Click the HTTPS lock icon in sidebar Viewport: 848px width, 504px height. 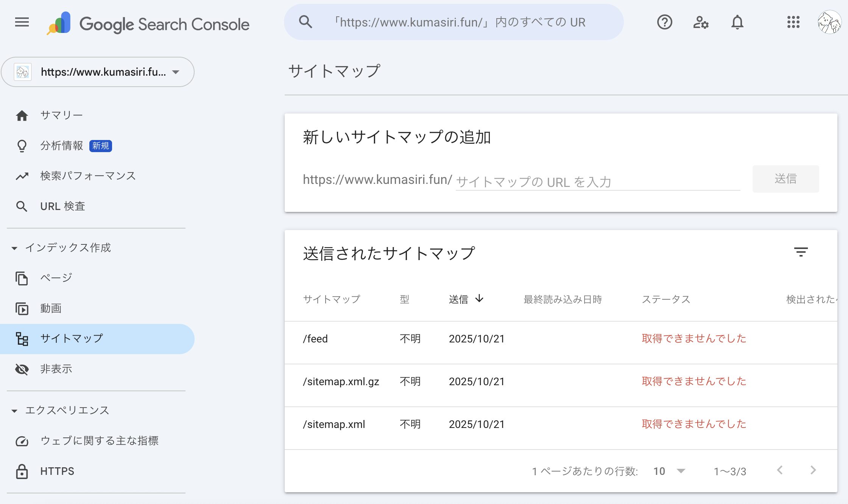(x=22, y=471)
